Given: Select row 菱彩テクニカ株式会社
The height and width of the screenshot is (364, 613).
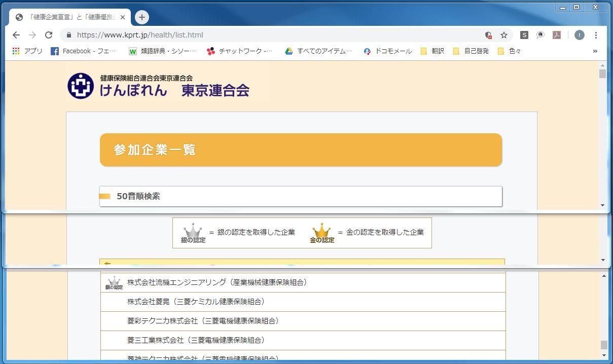Looking at the screenshot, I should pyautogui.click(x=303, y=321).
